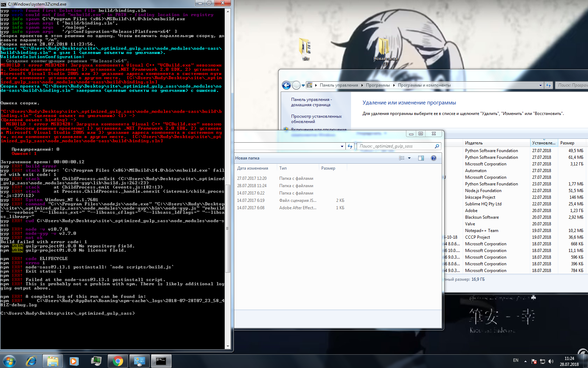Click Control Panel search field

572,85
